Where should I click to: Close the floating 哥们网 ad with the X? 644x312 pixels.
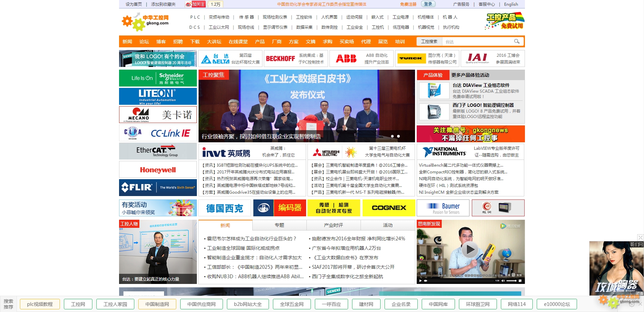[640, 238]
